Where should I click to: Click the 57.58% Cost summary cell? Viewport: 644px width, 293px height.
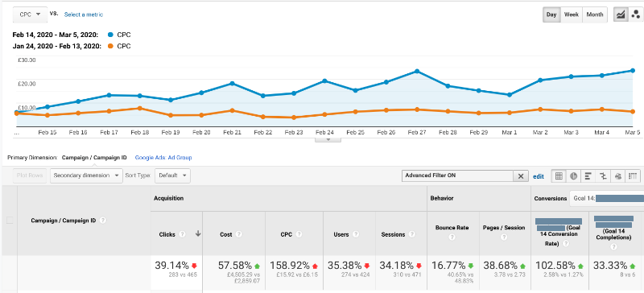pos(234,273)
